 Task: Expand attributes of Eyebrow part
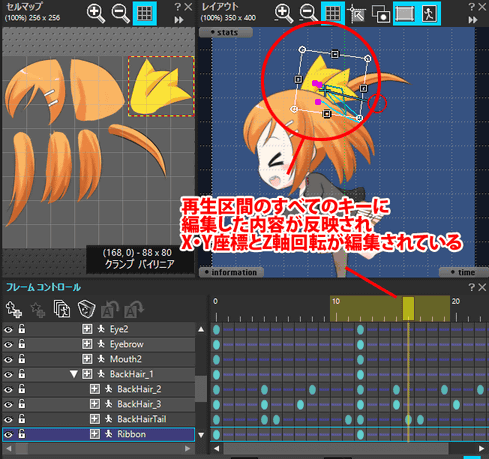click(87, 344)
